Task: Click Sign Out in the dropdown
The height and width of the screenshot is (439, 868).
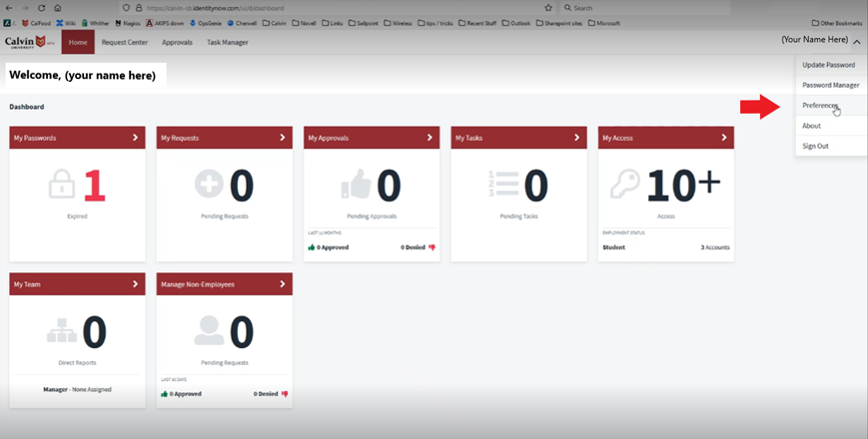Action: pyautogui.click(x=815, y=146)
